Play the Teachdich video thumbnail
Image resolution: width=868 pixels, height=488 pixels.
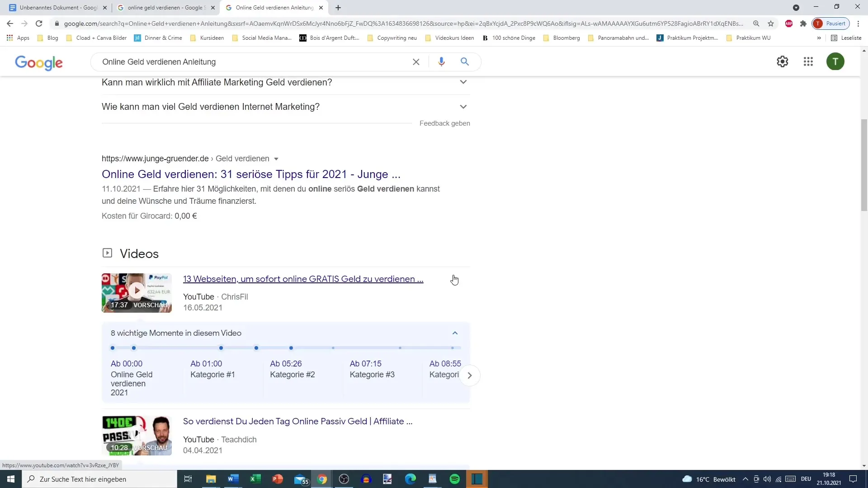click(137, 436)
